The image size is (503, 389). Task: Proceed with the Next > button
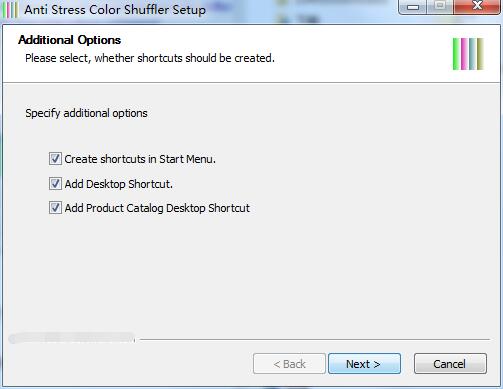pyautogui.click(x=364, y=364)
